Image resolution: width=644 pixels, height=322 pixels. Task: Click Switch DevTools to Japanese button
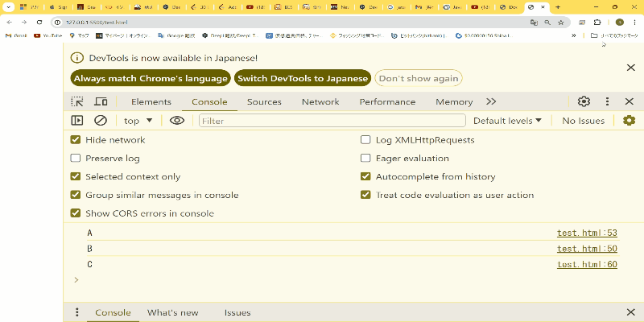point(303,78)
